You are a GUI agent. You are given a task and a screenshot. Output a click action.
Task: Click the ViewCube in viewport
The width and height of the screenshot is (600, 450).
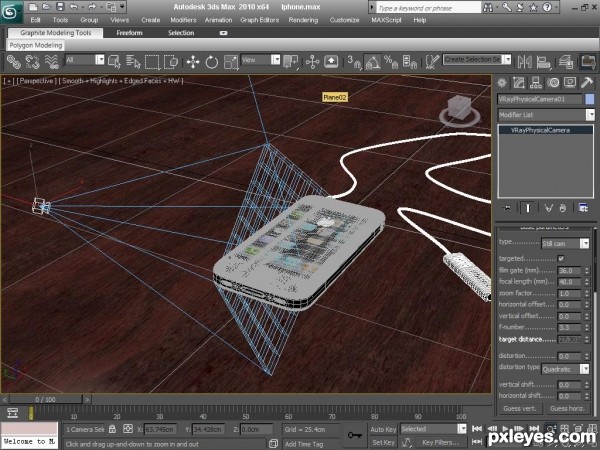(x=459, y=110)
